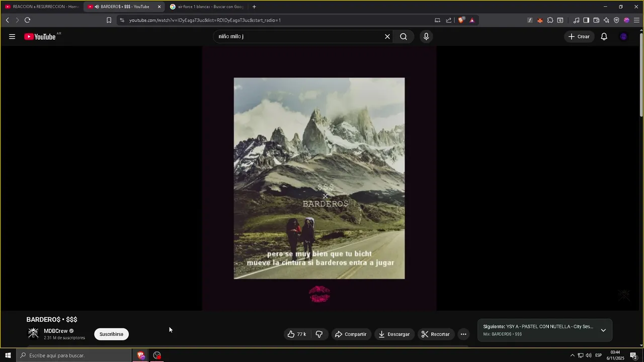Reload the current page
644x362 pixels.
point(27,20)
